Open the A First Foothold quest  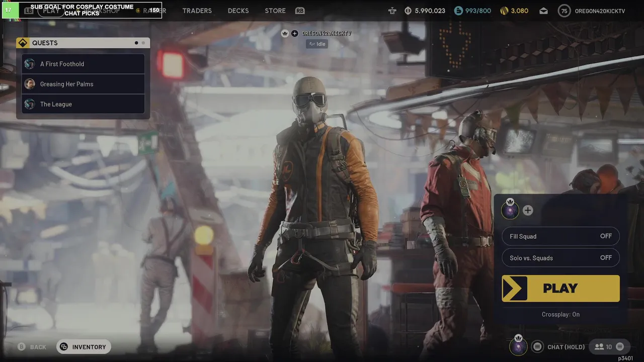point(83,64)
